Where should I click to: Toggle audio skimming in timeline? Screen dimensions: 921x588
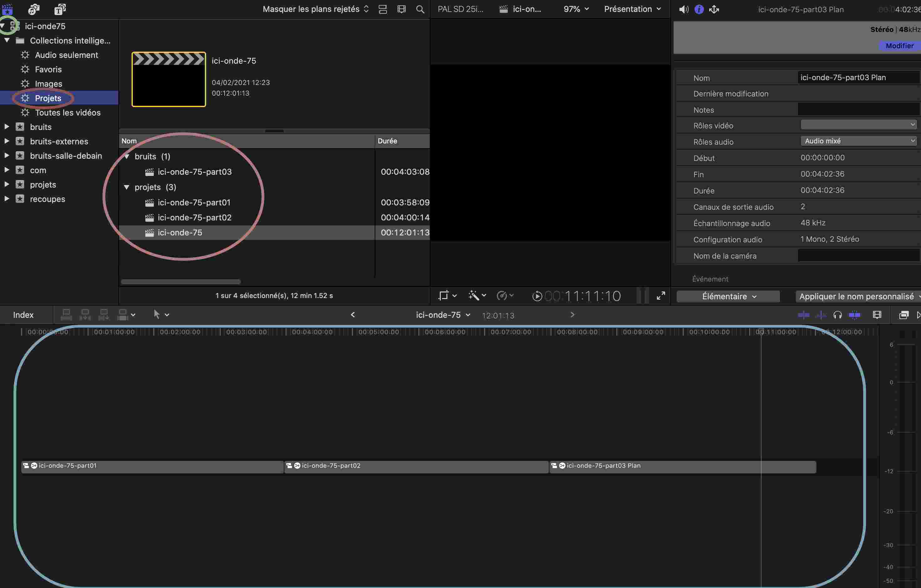821,315
